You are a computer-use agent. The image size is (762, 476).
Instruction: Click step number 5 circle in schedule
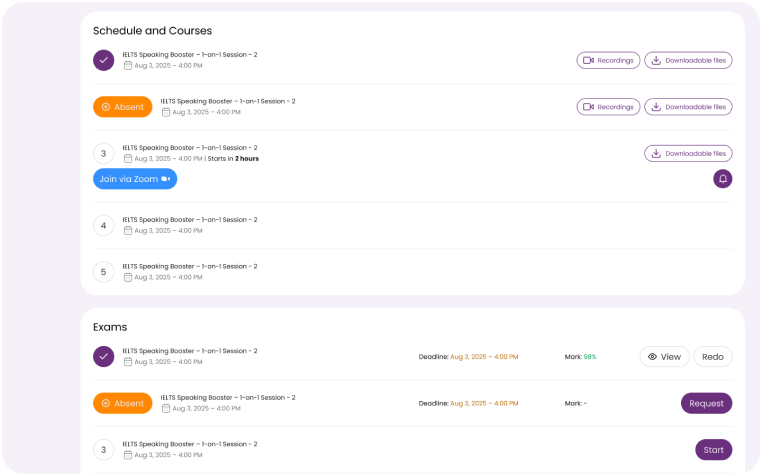(x=103, y=271)
